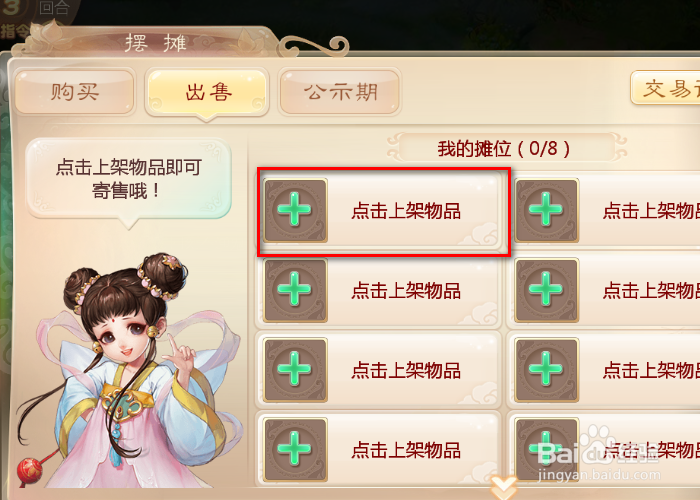The height and width of the screenshot is (500, 700).
Task: Click the plus icon in third row left slot
Action: click(295, 369)
